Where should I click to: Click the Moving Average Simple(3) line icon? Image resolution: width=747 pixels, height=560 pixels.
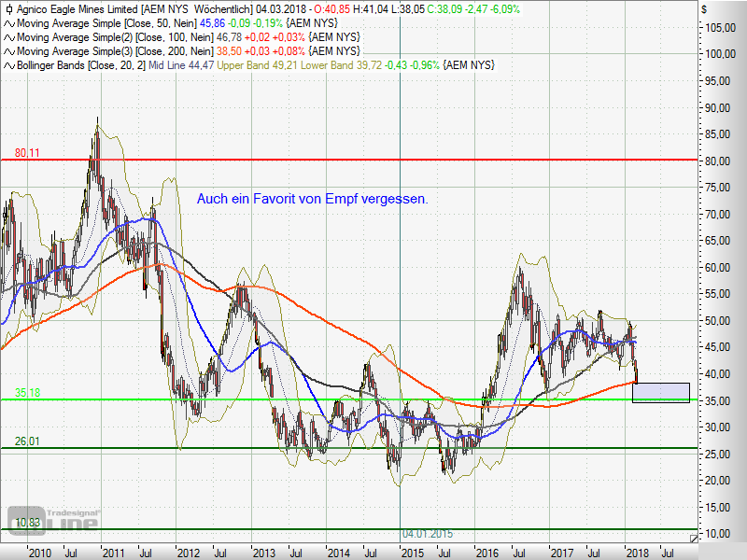pyautogui.click(x=8, y=50)
